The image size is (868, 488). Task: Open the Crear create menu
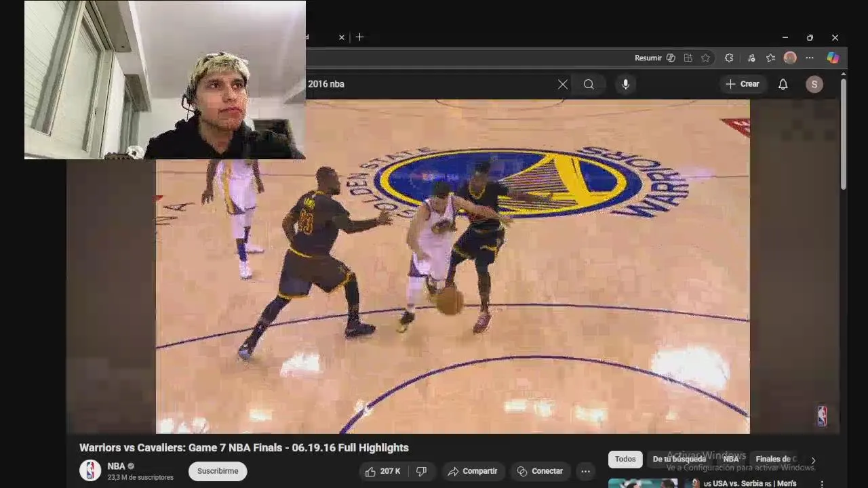743,84
